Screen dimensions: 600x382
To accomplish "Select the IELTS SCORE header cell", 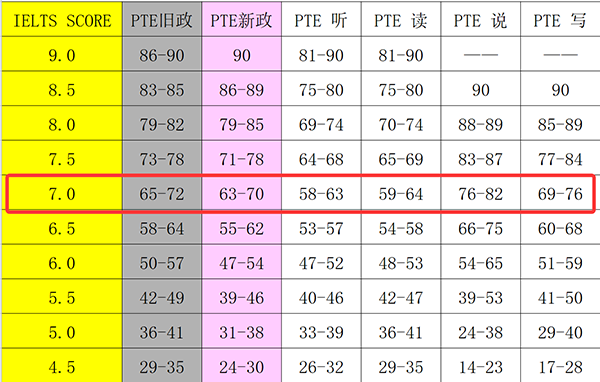I will (x=62, y=19).
